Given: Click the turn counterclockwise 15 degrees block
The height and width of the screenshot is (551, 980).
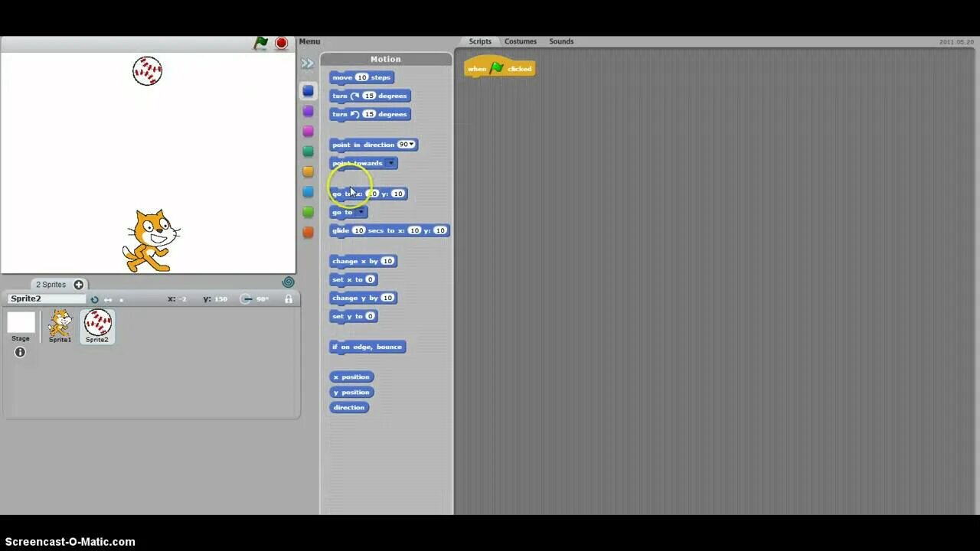Looking at the screenshot, I should click(370, 114).
